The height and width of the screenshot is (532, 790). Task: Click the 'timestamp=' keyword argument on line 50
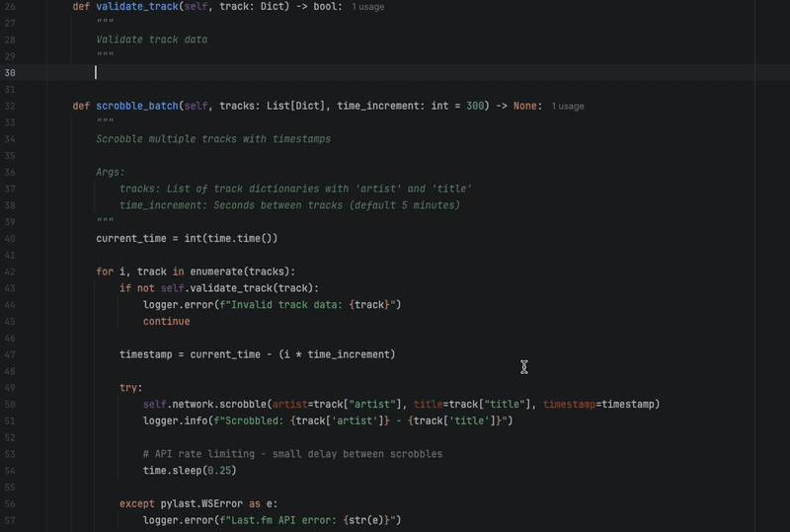573,404
